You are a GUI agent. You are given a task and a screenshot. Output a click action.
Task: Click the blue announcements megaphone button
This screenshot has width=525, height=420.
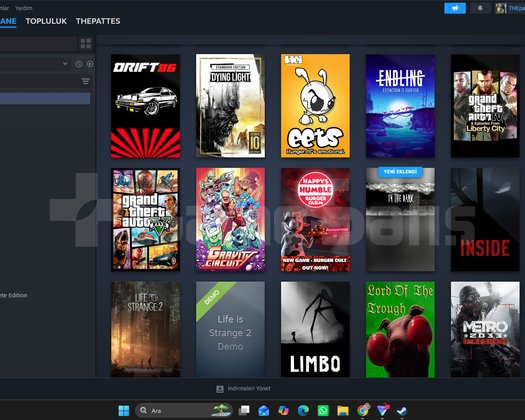tap(455, 8)
